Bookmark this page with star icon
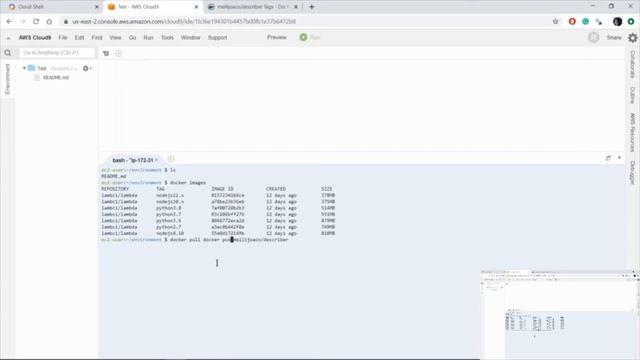 click(x=556, y=22)
